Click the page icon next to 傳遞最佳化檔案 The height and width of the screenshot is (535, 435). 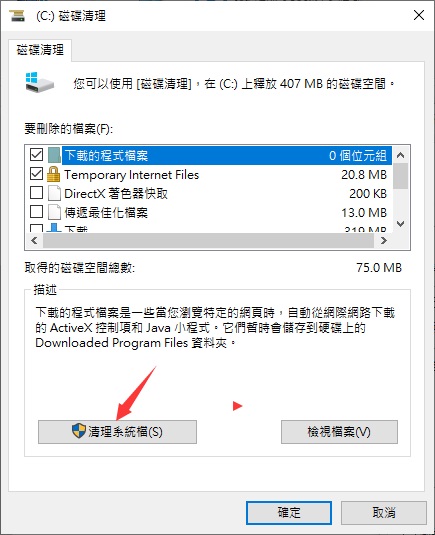click(x=54, y=213)
